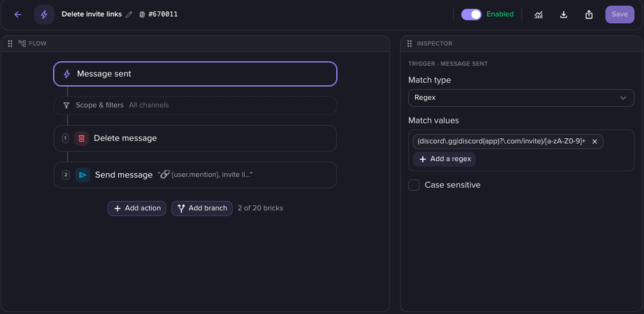Click the 'TRIGGER · MESSAGE SENT' heading
The width and height of the screenshot is (644, 314).
tap(448, 64)
